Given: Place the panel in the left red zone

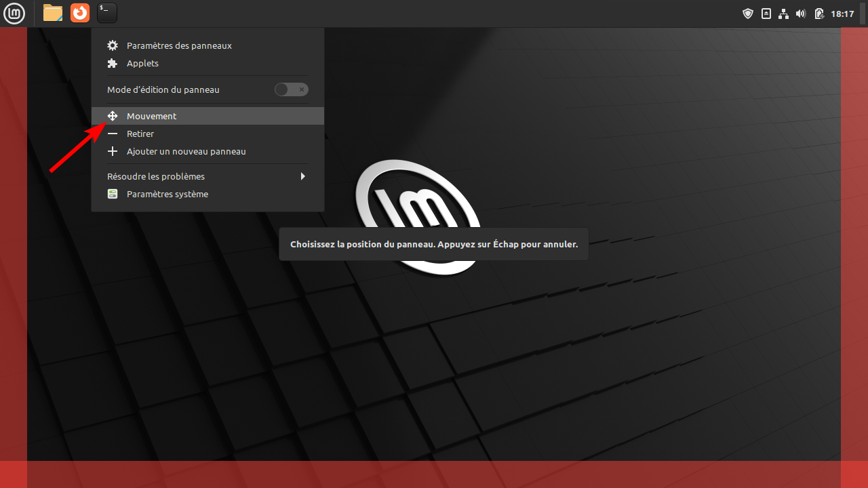Looking at the screenshot, I should [14, 244].
